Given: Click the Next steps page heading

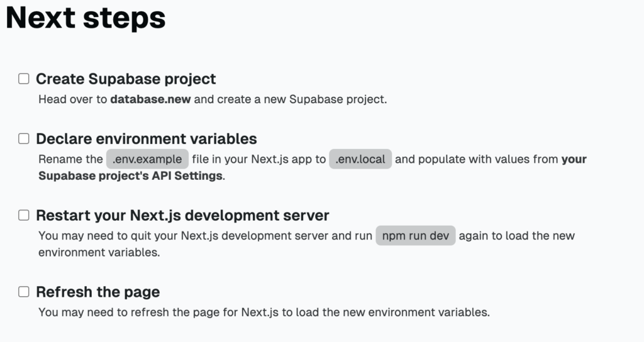Looking at the screenshot, I should (86, 18).
